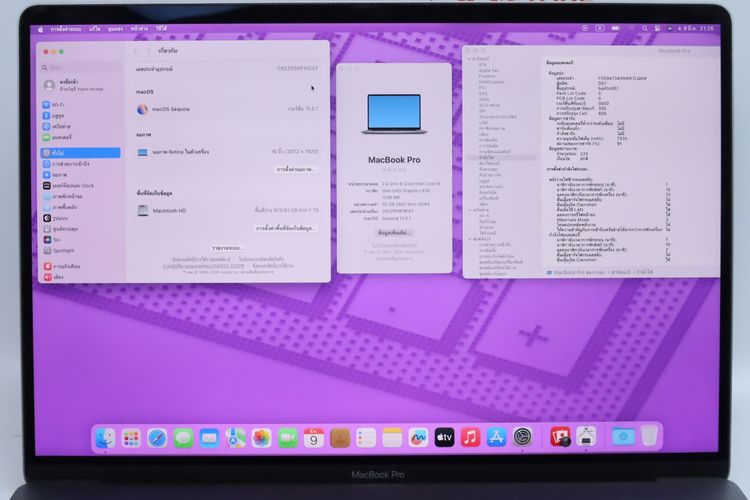
Task: Open Siri settings in sidebar
Action: (80, 240)
